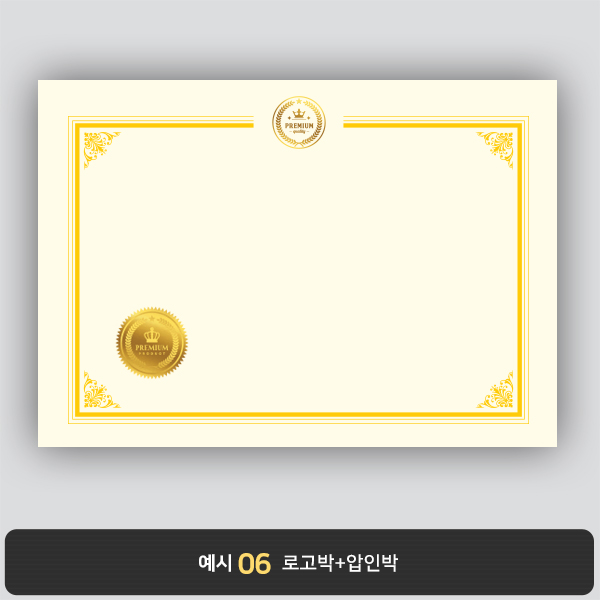Screen dimensions: 600x600
Task: Click the top-right gold corner ornament
Action: click(x=495, y=150)
